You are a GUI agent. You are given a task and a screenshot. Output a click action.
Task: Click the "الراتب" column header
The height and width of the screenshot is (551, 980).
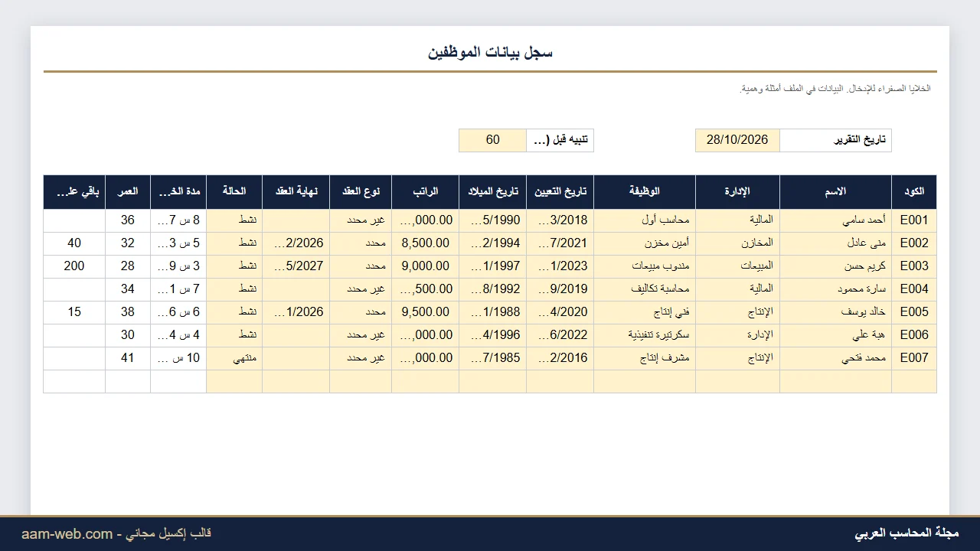(425, 192)
